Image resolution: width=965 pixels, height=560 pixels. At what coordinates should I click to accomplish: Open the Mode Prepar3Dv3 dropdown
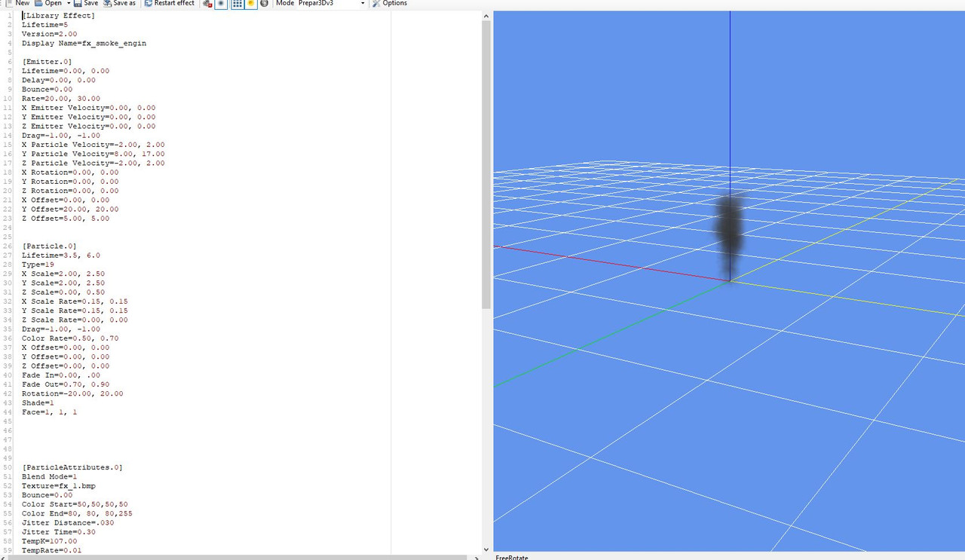click(330, 3)
